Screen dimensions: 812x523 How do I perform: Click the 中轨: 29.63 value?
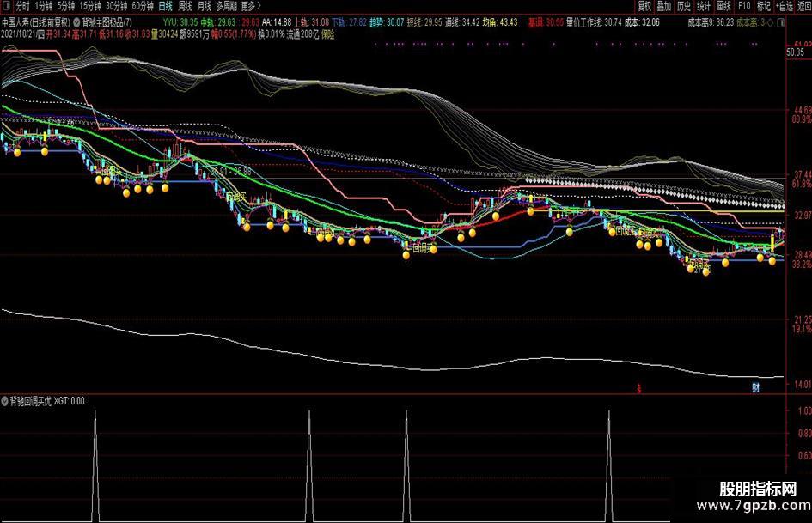pyautogui.click(x=218, y=23)
